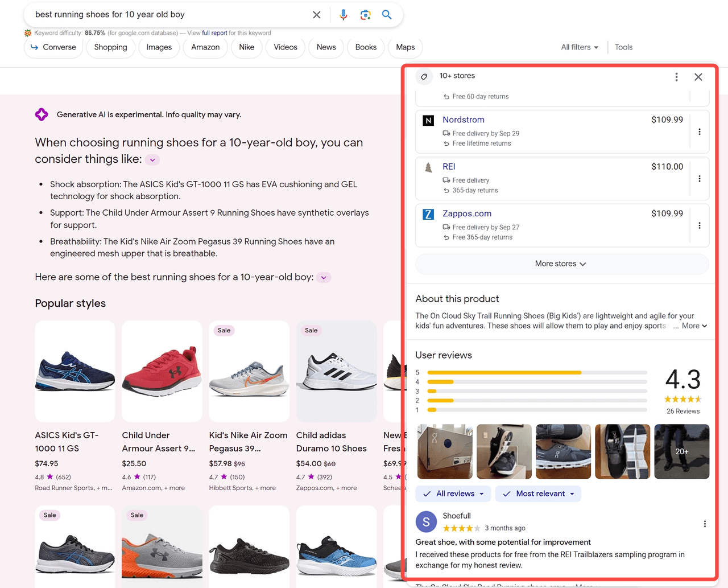Open the All reviews filter dropdown
Image resolution: width=728 pixels, height=588 pixels.
click(453, 494)
